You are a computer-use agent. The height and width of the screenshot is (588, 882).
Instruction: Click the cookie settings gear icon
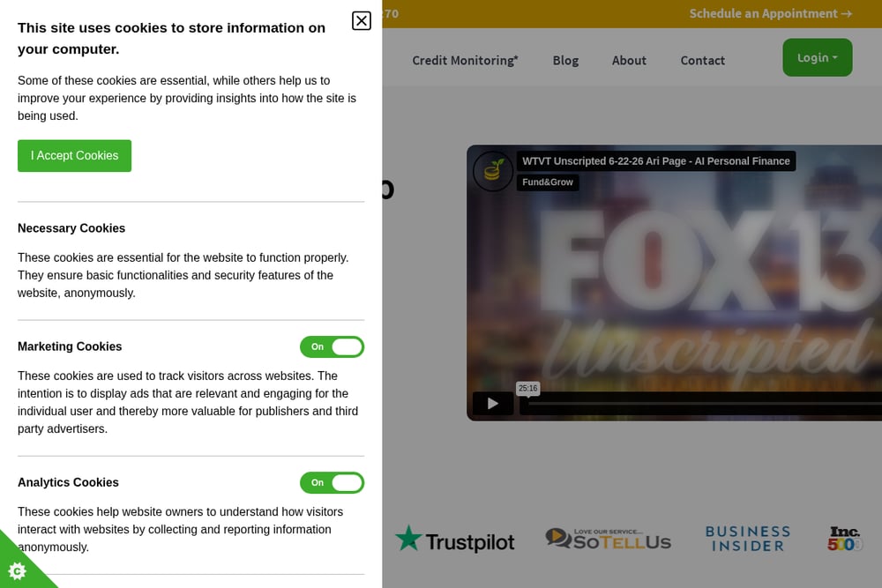coord(18,570)
